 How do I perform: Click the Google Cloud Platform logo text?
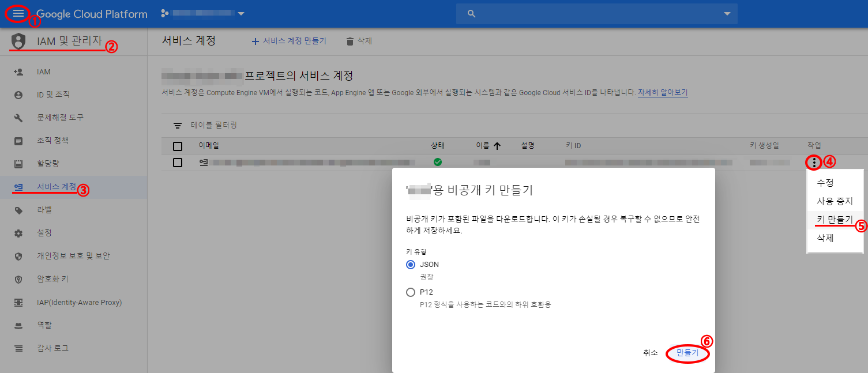click(92, 14)
